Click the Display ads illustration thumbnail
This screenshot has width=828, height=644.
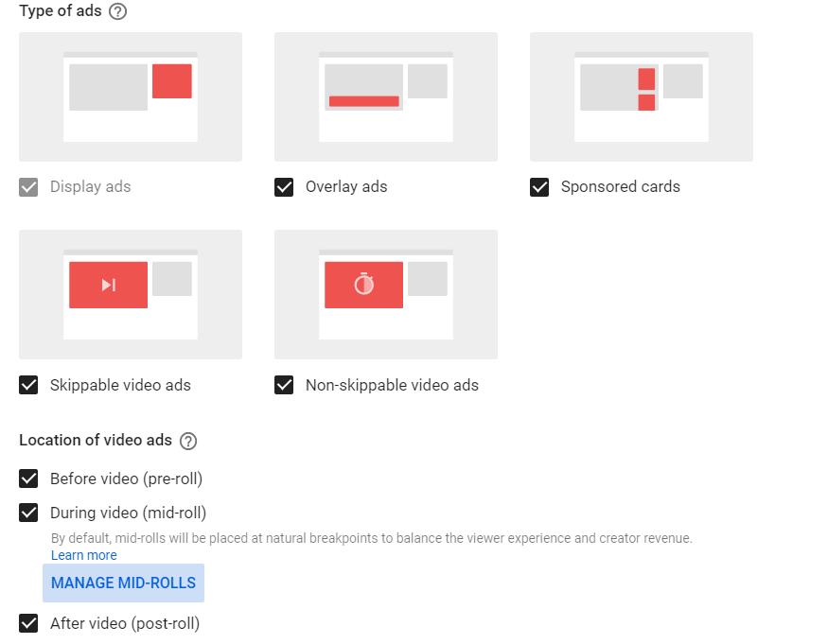[131, 96]
